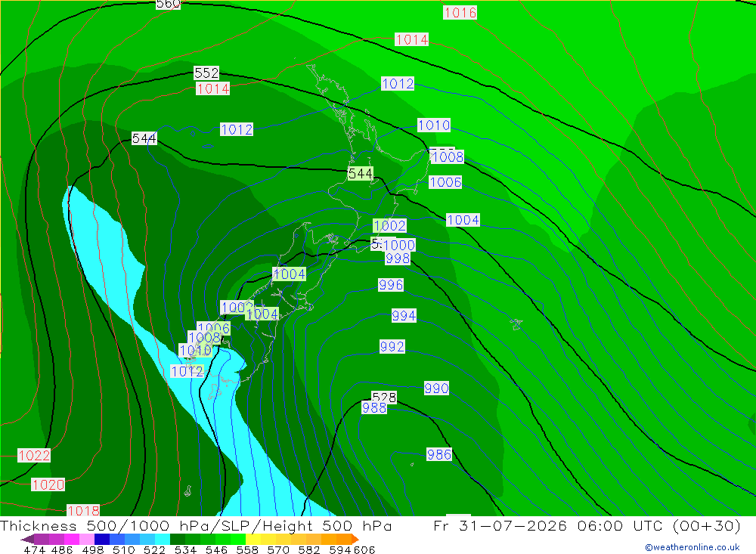Screen dimensions: 756x554
Task: Click the first yellow legend swatch
Action: click(253, 539)
